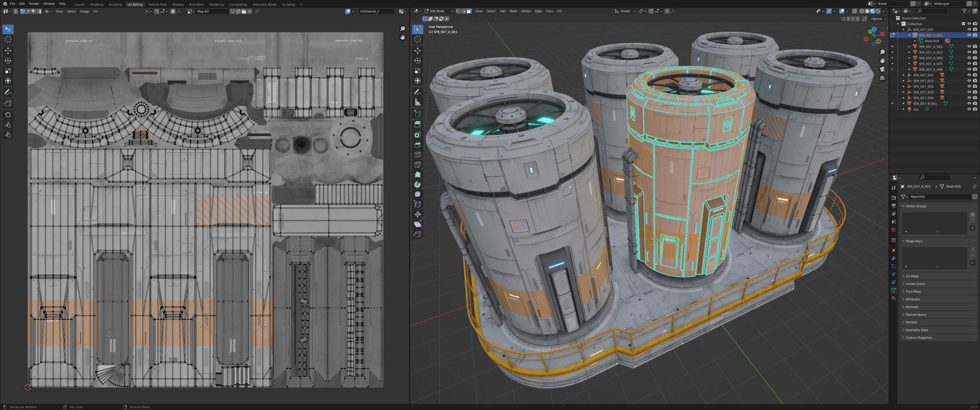Switch orthographic/perspective grid icon
The image size is (980, 410).
(882, 78)
